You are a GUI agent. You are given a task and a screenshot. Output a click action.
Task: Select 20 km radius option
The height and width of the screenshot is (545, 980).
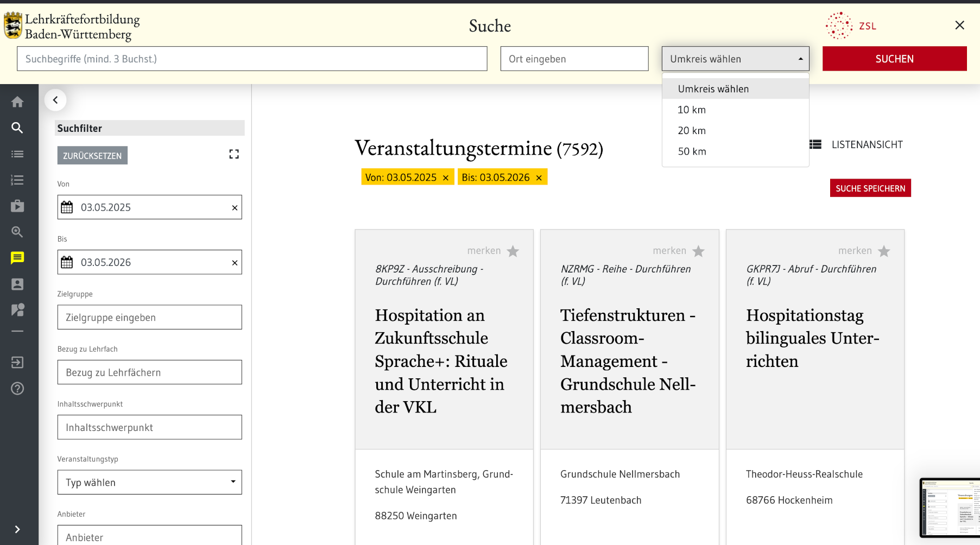(x=692, y=131)
